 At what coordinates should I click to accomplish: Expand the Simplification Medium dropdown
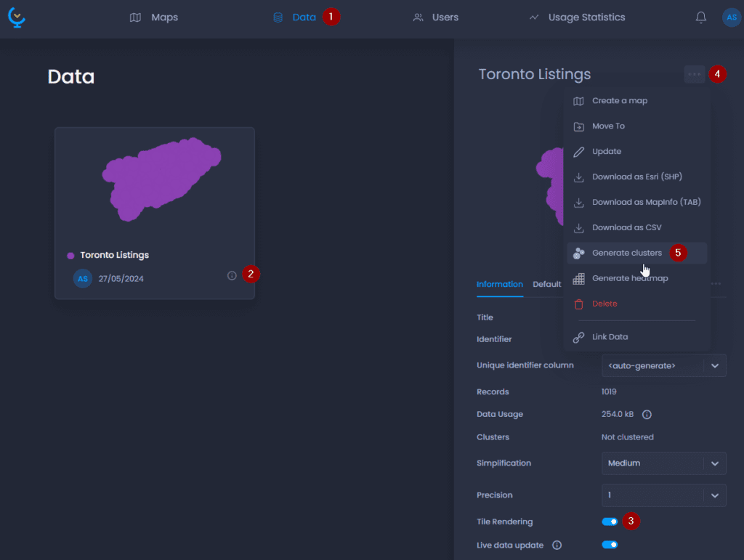[664, 463]
